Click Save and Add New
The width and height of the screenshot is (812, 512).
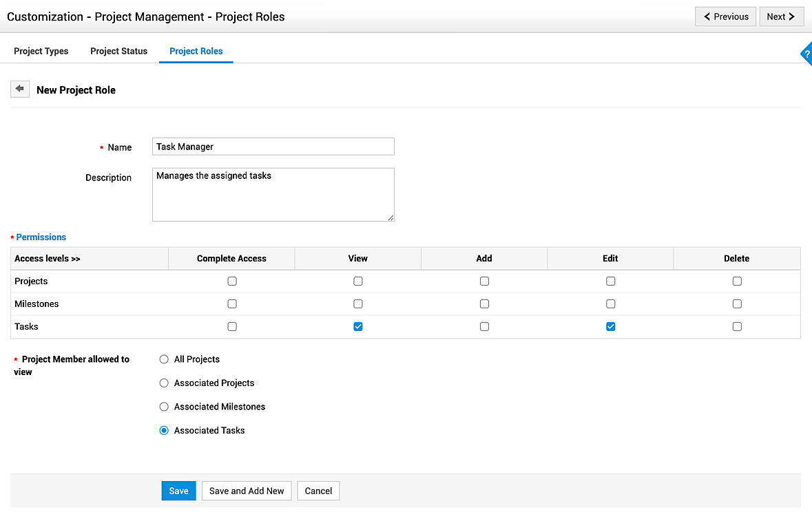(247, 491)
